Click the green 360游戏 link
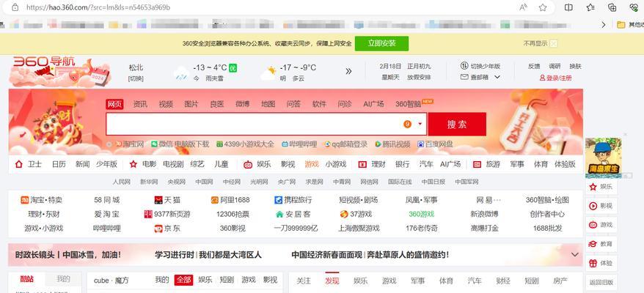The image size is (644, 293). 422,214
